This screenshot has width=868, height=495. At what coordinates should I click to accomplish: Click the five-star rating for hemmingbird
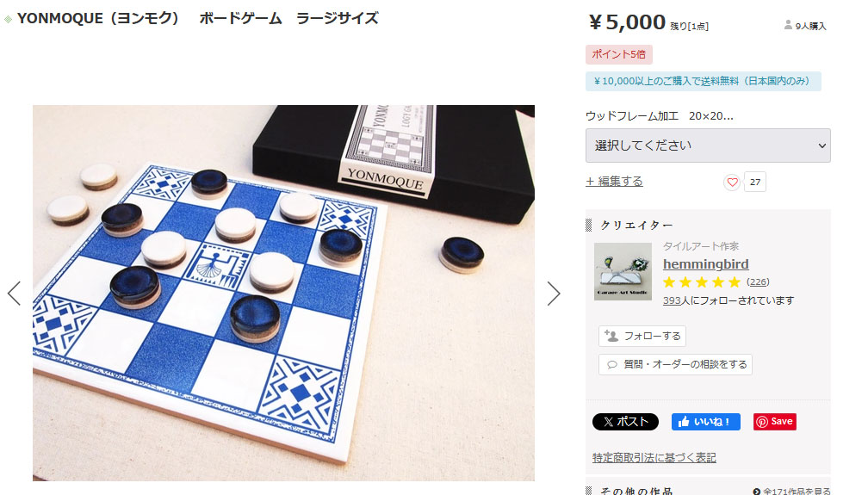coord(701,282)
